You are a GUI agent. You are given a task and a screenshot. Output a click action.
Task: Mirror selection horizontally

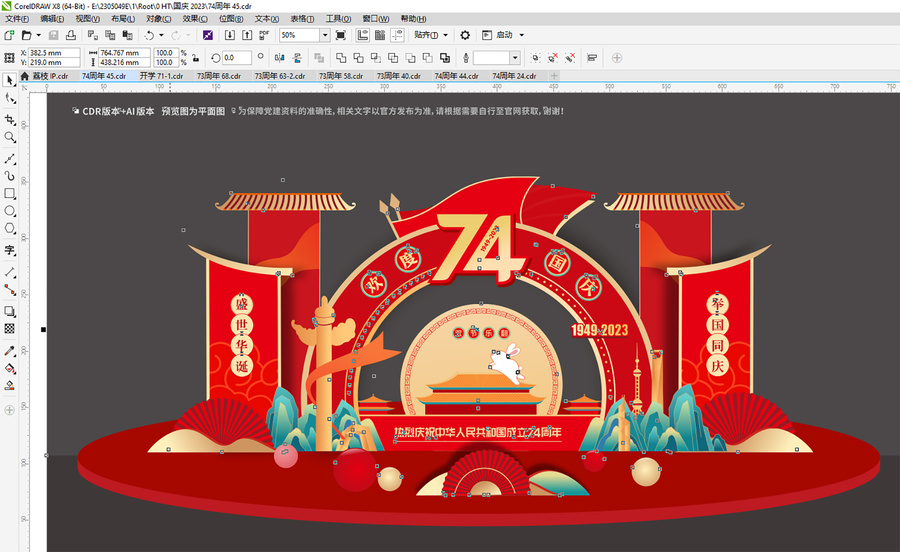pos(280,57)
